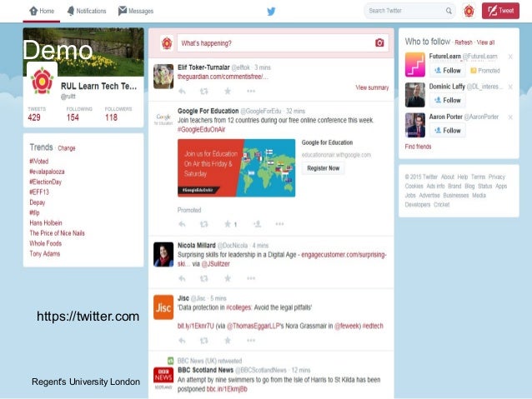Open Find friends link

pos(418,147)
